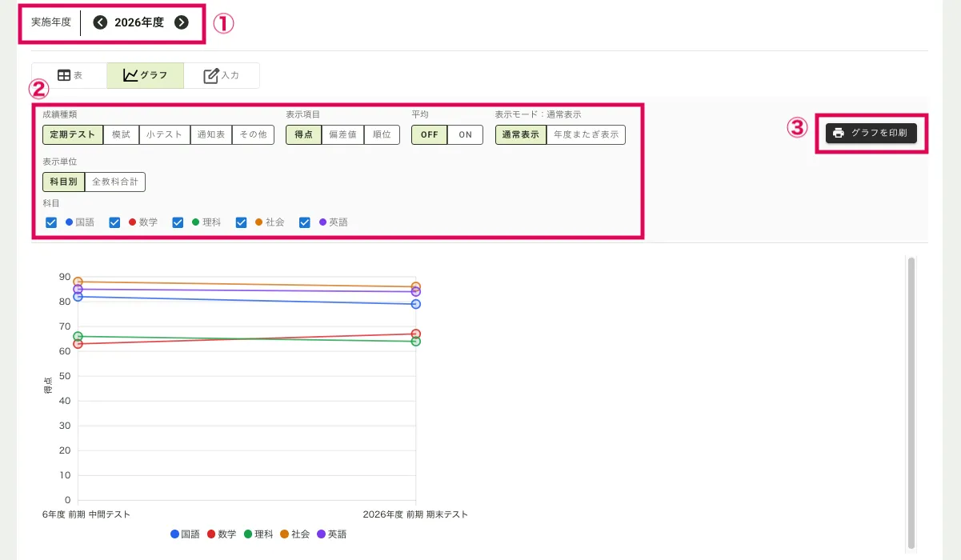Viewport: 961px width, 560px height.
Task: Switch to 年度またぎ表示 mode
Action: [586, 134]
